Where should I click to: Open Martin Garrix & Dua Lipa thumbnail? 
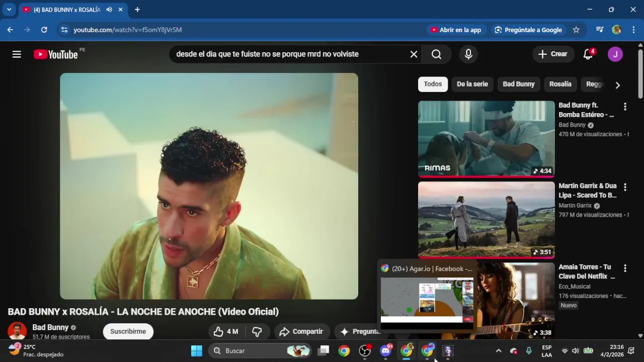486,220
